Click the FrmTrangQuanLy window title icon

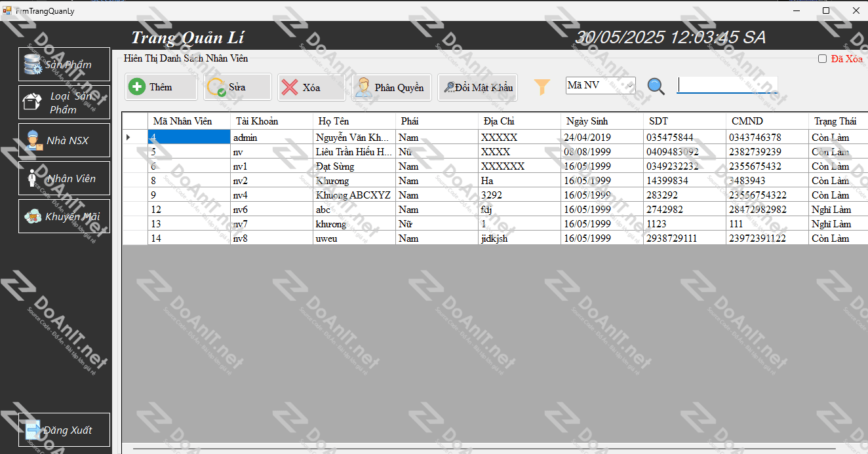(7, 10)
